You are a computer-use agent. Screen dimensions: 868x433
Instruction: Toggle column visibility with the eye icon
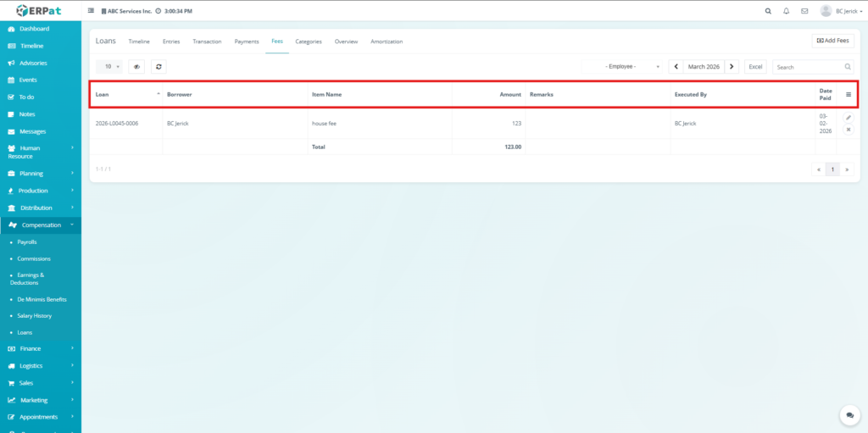pyautogui.click(x=136, y=66)
